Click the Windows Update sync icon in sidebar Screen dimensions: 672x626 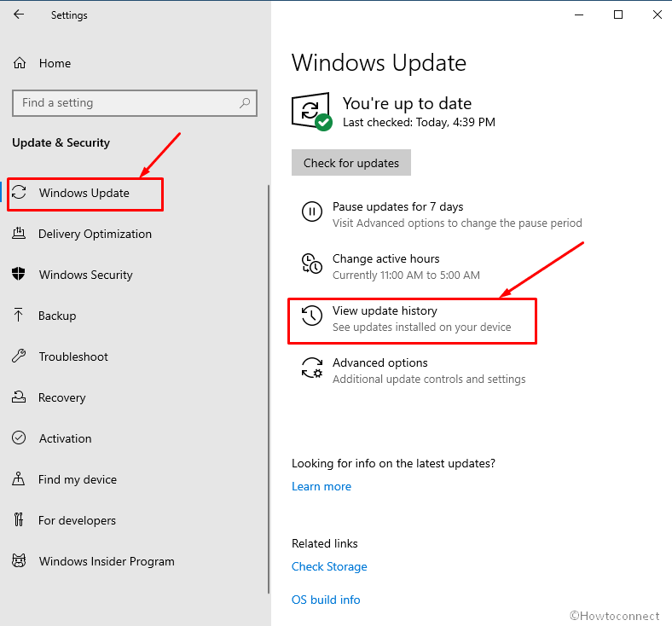click(x=19, y=193)
